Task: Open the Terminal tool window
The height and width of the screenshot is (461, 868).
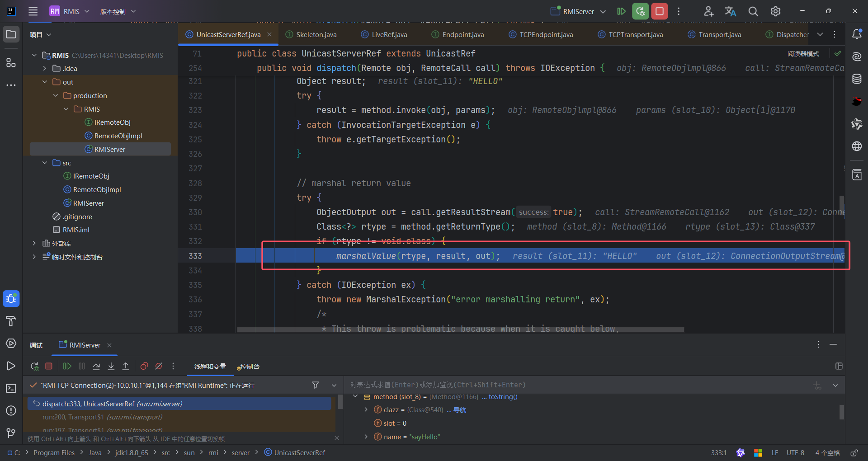Action: click(x=11, y=388)
